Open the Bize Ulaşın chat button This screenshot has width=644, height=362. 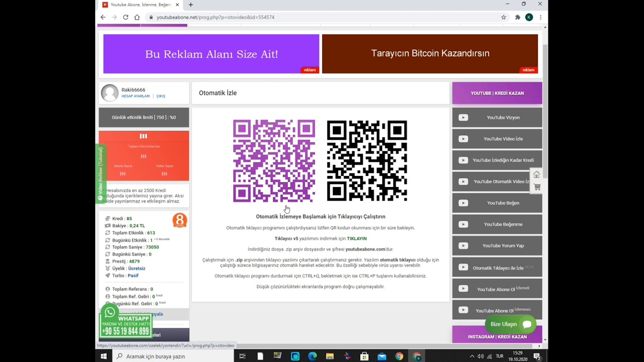click(x=511, y=324)
